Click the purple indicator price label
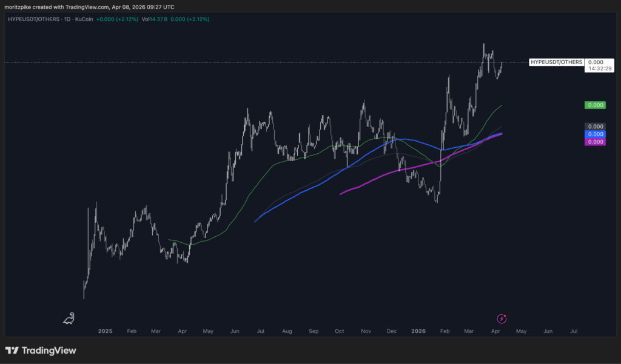The height and width of the screenshot is (364, 621). [595, 141]
